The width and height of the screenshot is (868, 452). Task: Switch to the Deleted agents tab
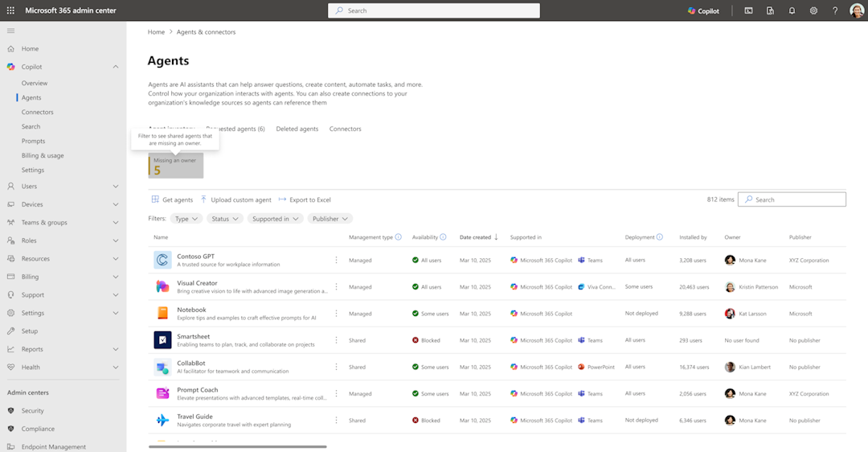point(297,129)
